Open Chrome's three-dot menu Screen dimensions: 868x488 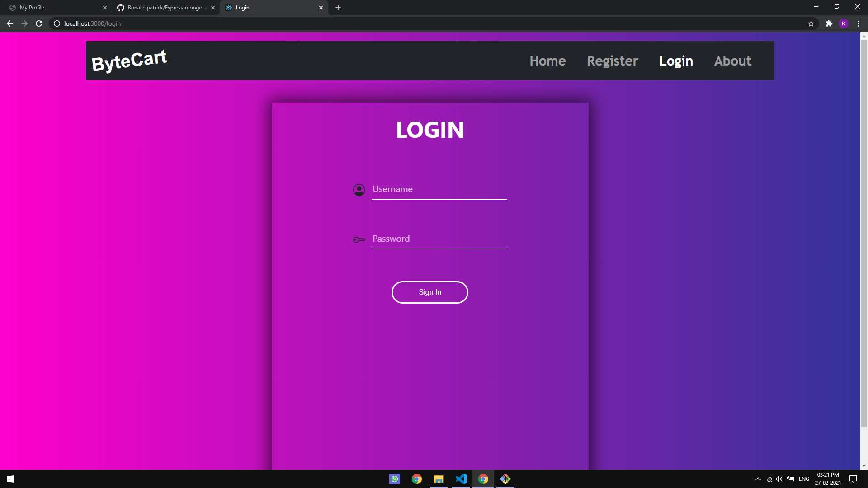[x=858, y=23]
